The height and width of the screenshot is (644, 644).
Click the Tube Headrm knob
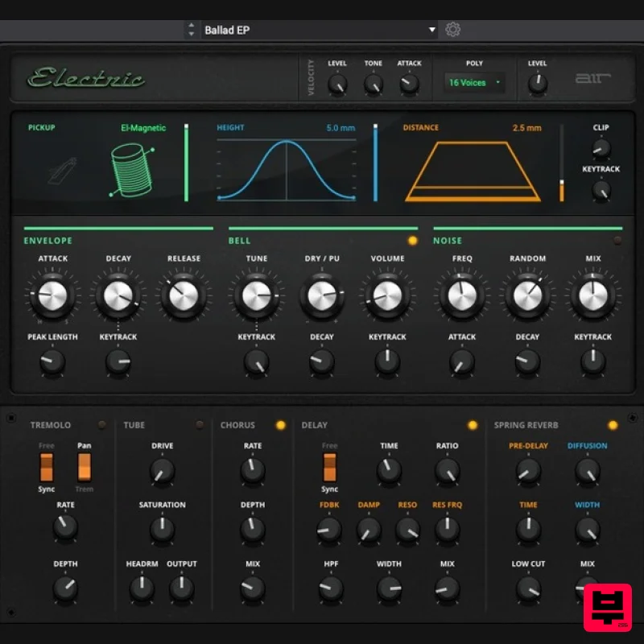(x=142, y=588)
